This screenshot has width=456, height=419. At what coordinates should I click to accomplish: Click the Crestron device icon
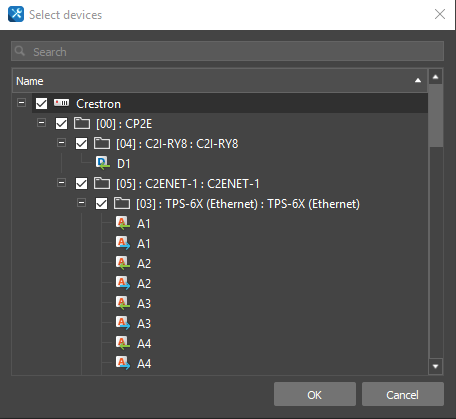pos(62,103)
